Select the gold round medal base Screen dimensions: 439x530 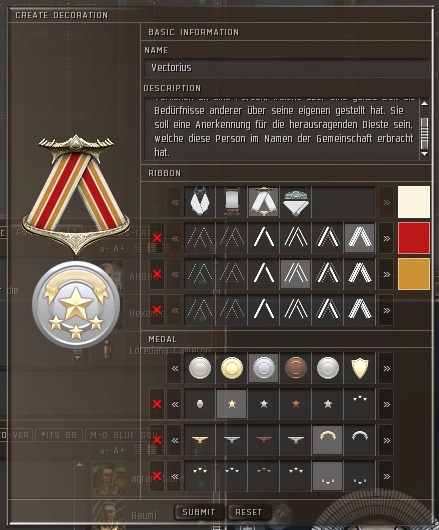click(231, 368)
